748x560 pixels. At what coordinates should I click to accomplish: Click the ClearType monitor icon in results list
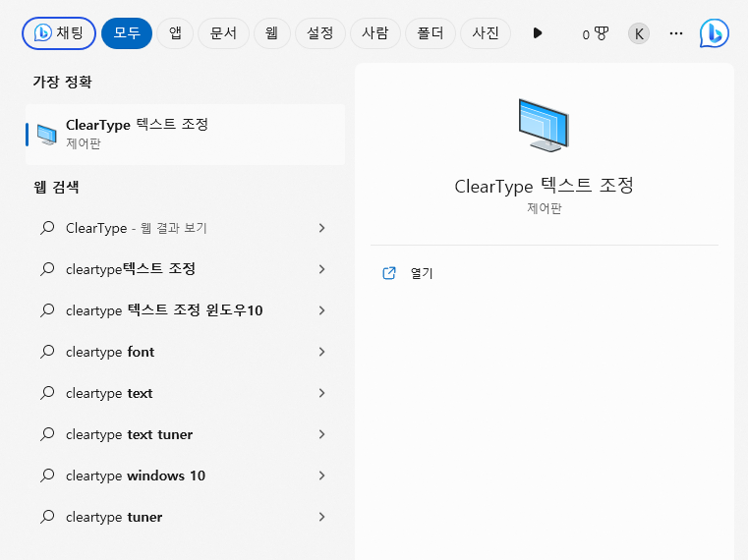pyautogui.click(x=47, y=135)
